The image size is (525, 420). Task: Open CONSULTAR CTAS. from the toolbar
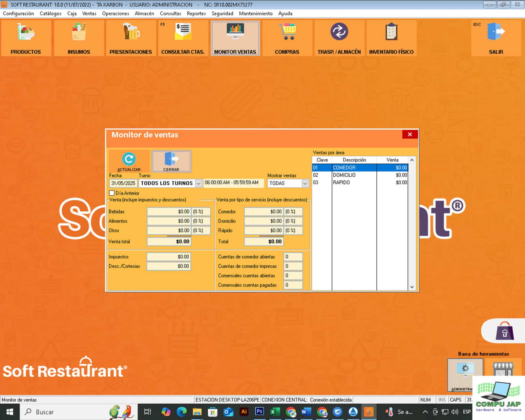[x=183, y=38]
